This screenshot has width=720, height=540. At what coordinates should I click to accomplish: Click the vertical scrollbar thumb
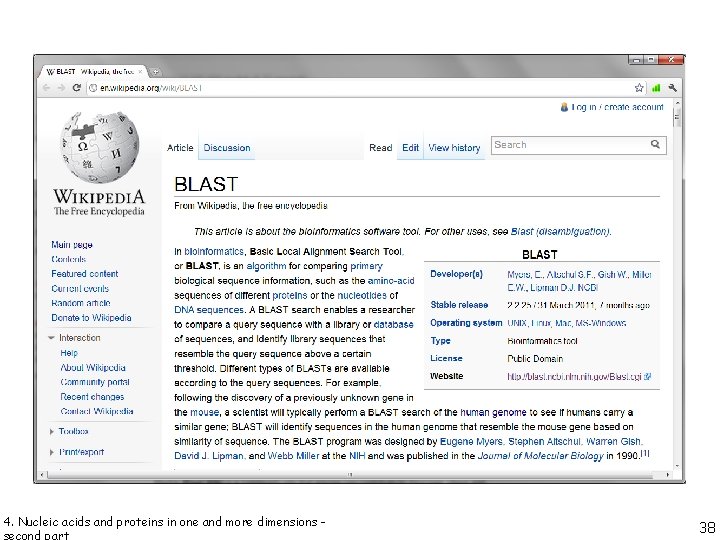pos(677,117)
